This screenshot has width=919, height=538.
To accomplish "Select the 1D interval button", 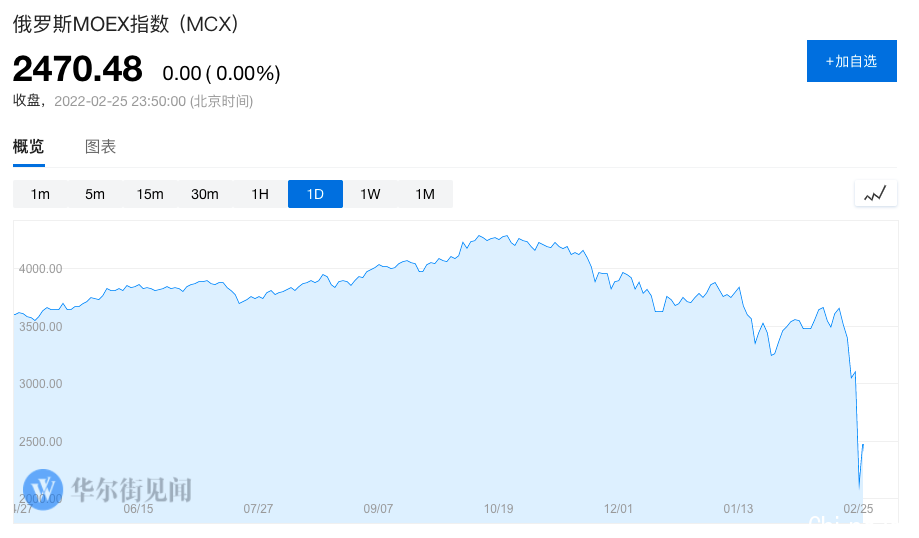I will point(315,194).
